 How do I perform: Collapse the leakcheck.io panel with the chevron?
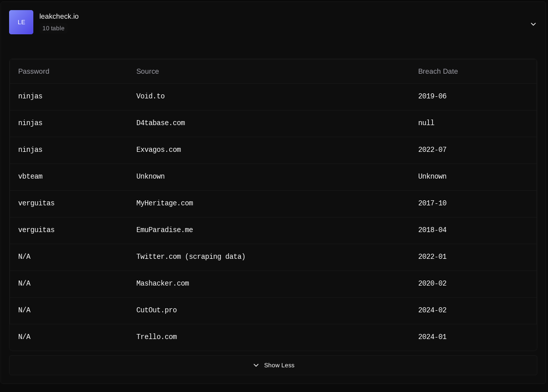point(533,24)
